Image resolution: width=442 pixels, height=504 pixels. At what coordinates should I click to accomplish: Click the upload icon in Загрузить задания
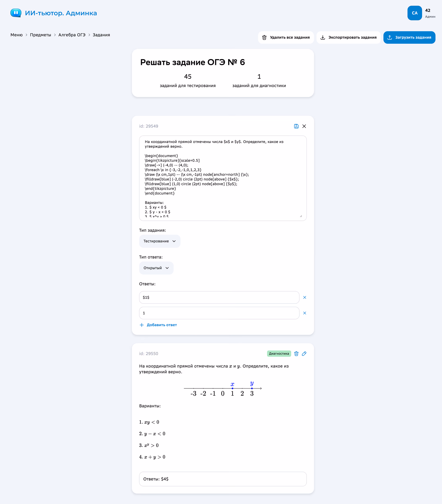[390, 37]
